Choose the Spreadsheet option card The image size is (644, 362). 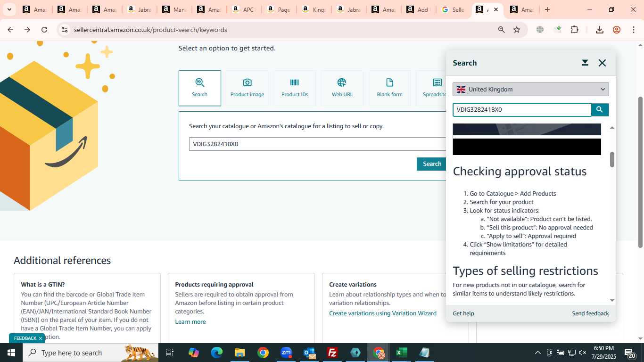pyautogui.click(x=431, y=88)
